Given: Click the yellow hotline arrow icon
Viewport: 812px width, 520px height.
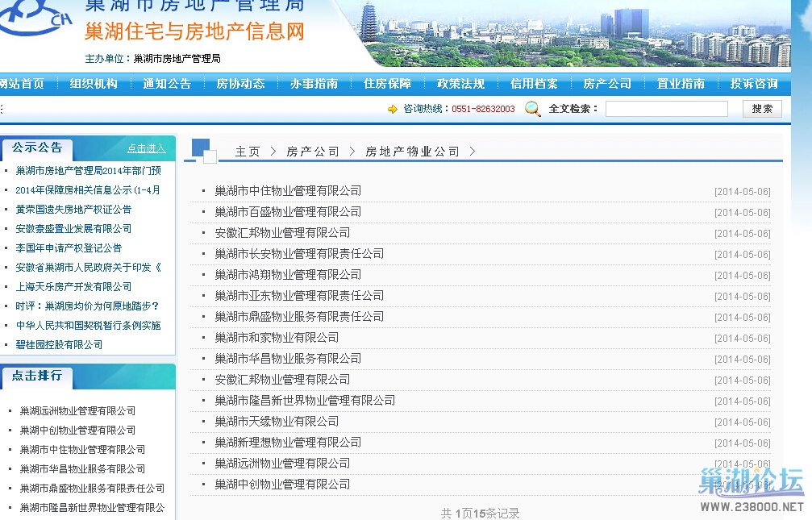Looking at the screenshot, I should (x=393, y=109).
